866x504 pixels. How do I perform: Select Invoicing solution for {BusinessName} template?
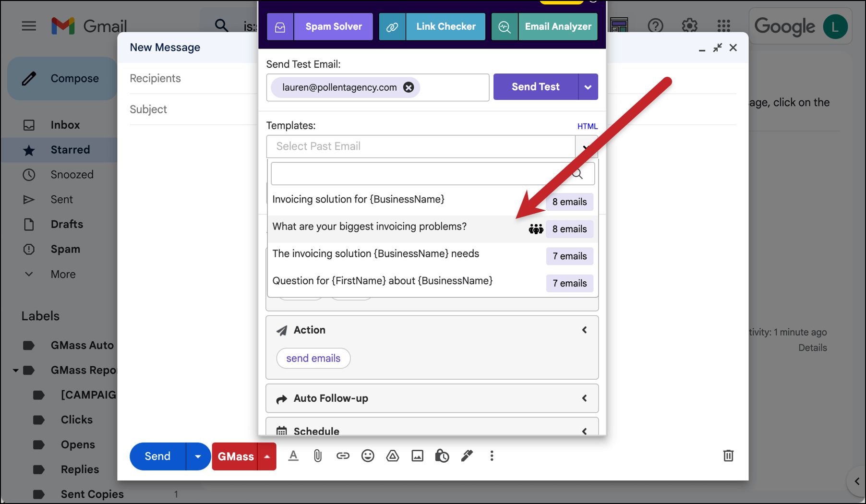coord(433,201)
